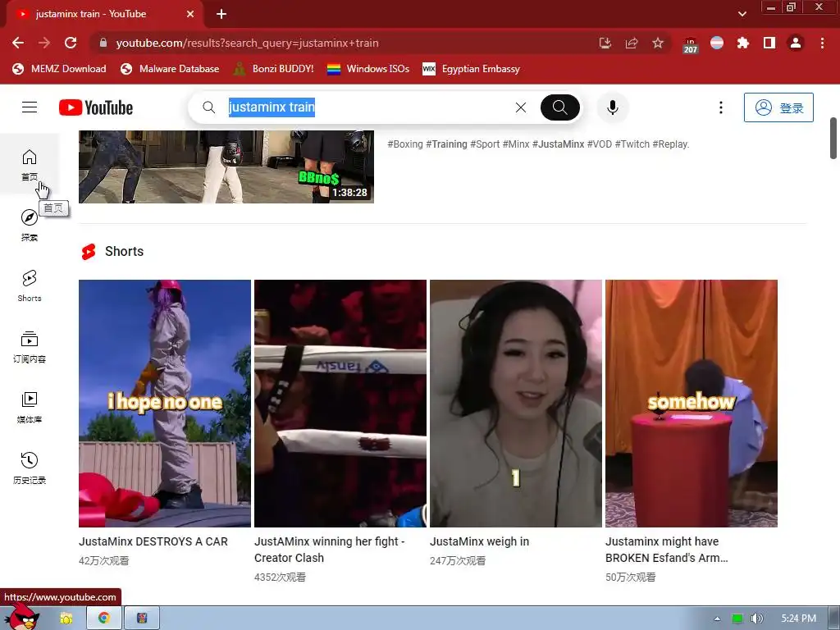Click the #Training hashtag text

click(446, 144)
